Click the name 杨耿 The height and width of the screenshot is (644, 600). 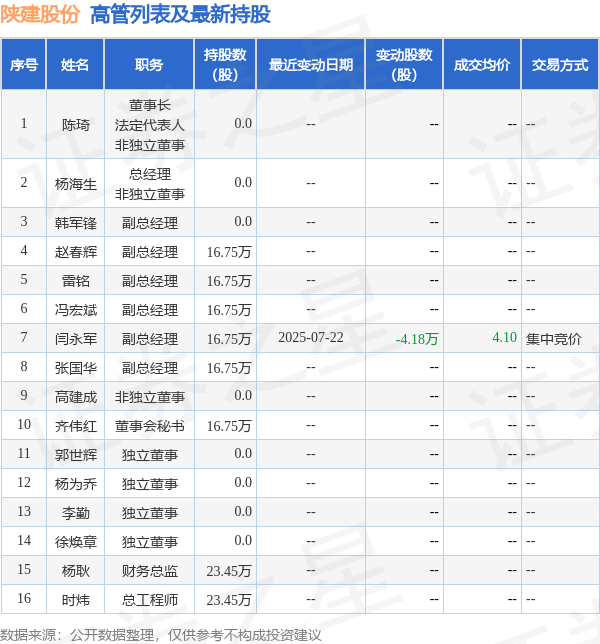pyautogui.click(x=76, y=570)
